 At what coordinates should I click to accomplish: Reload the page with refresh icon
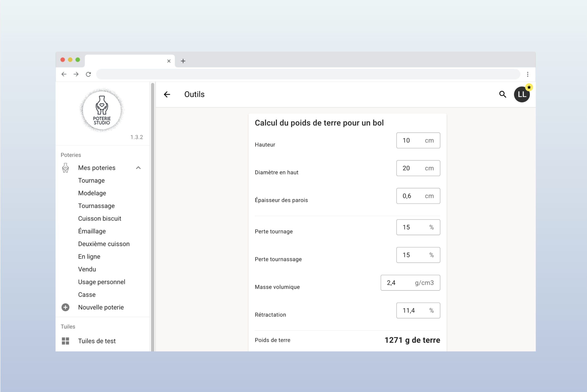tap(88, 74)
